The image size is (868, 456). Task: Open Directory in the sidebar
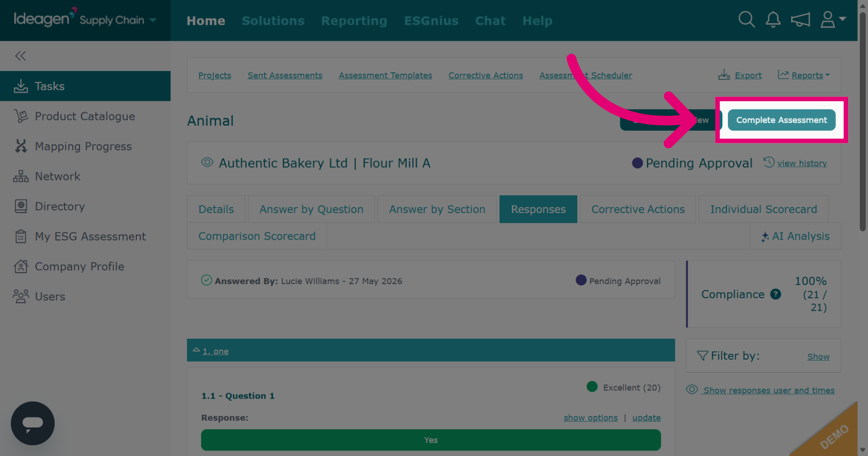coord(85,206)
